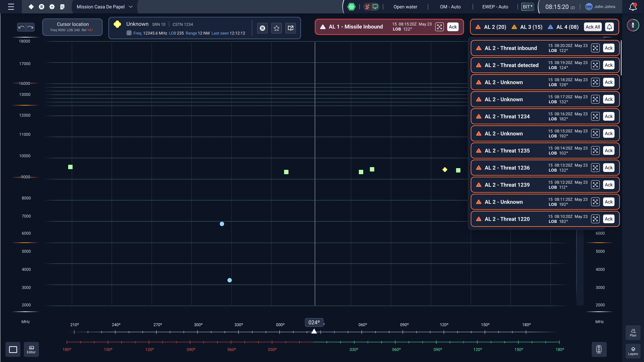This screenshot has height=362, width=644.
Task: Locate the AL 2 Threat 1235 target
Action: [x=595, y=151]
